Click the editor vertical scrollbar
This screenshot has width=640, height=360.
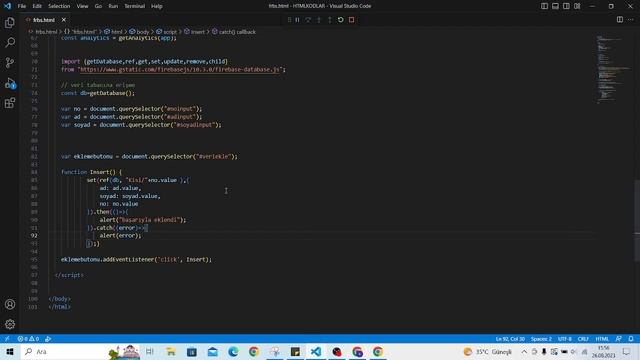coord(637,220)
